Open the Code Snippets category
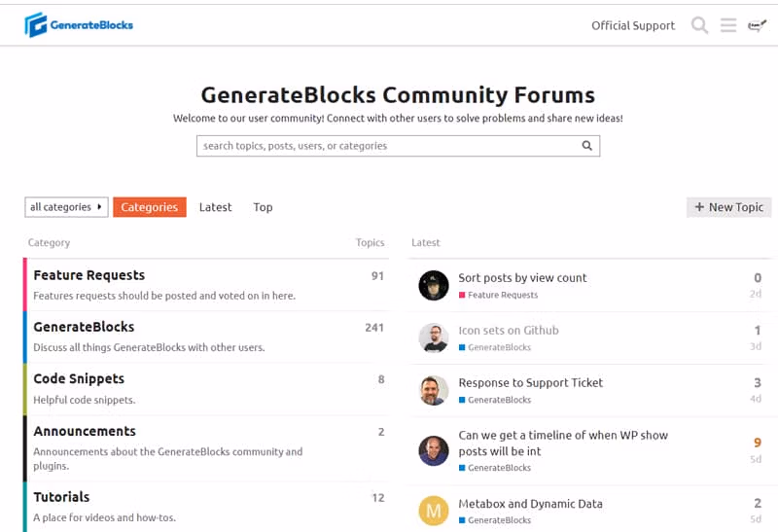Image resolution: width=778 pixels, height=532 pixels. (x=79, y=378)
